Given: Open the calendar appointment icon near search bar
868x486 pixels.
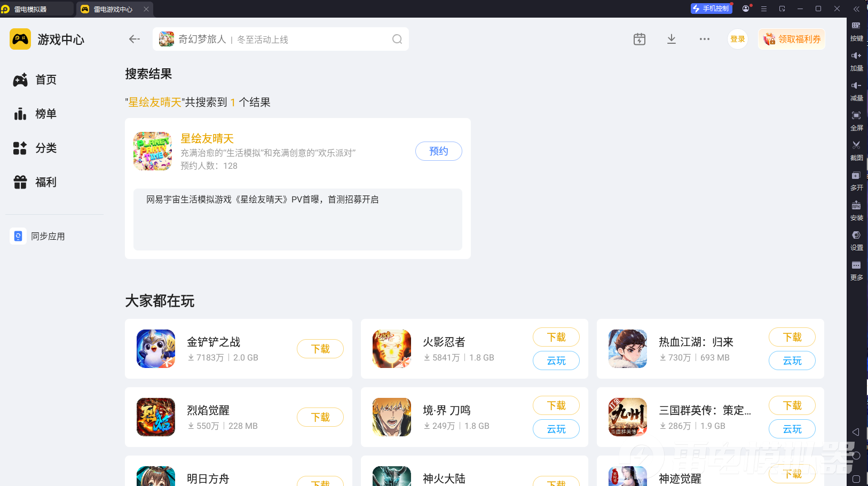Looking at the screenshot, I should click(639, 38).
